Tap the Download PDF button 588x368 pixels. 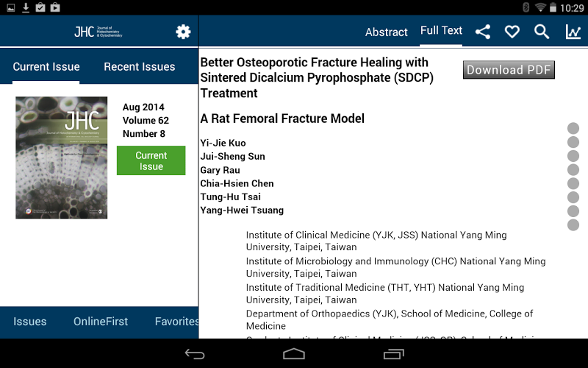pos(509,70)
